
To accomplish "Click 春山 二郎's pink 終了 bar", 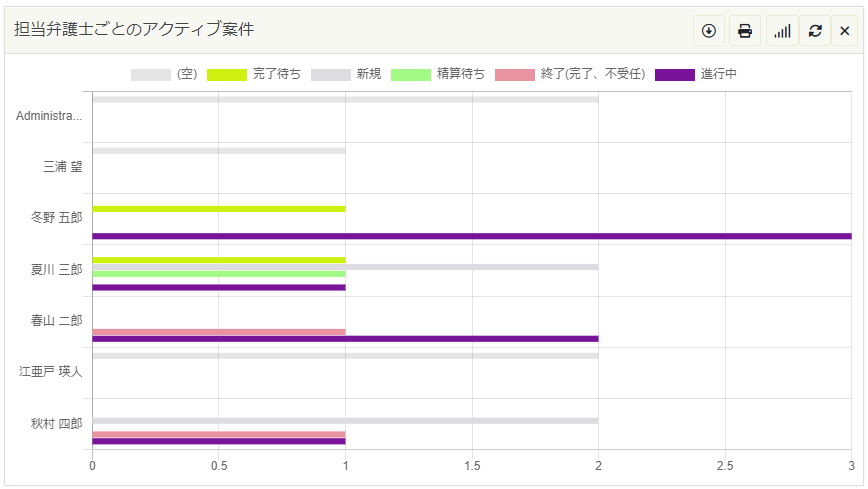I will click(218, 332).
